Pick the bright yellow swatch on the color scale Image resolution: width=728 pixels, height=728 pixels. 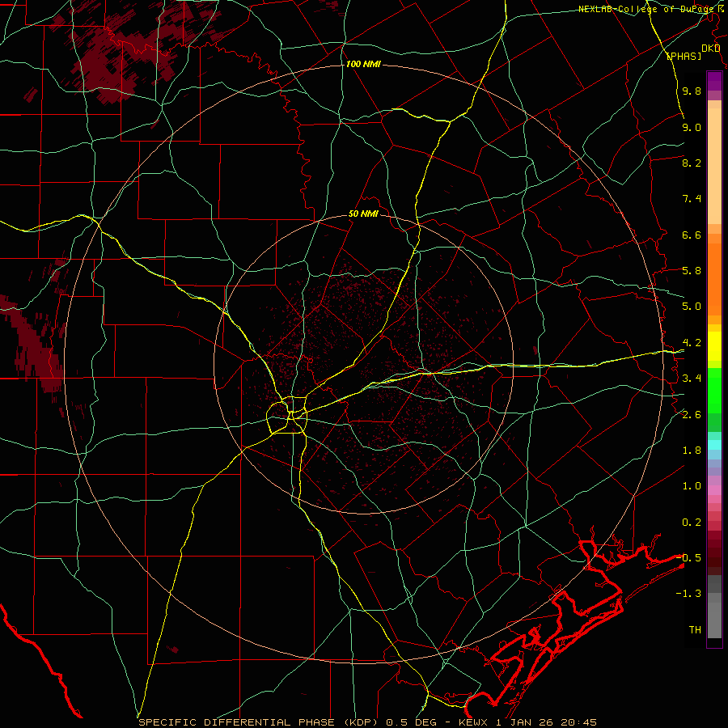(x=714, y=346)
